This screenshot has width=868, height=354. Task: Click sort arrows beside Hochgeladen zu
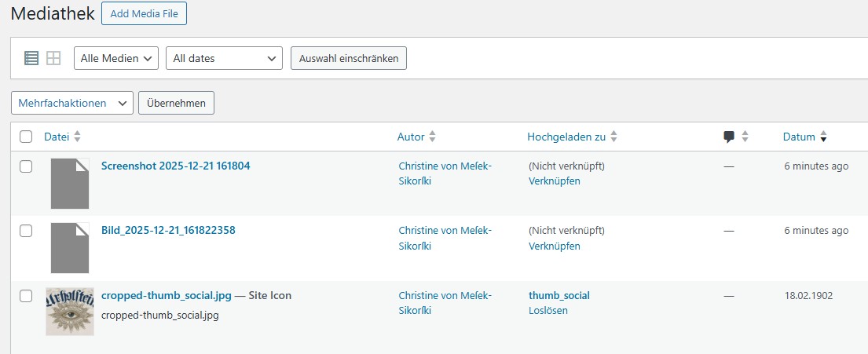[x=614, y=137]
